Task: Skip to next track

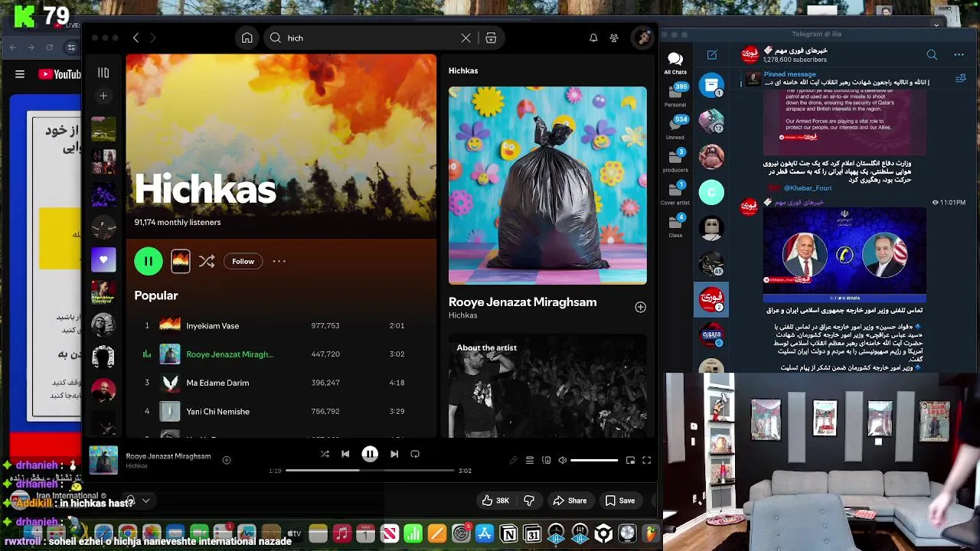Action: click(394, 454)
